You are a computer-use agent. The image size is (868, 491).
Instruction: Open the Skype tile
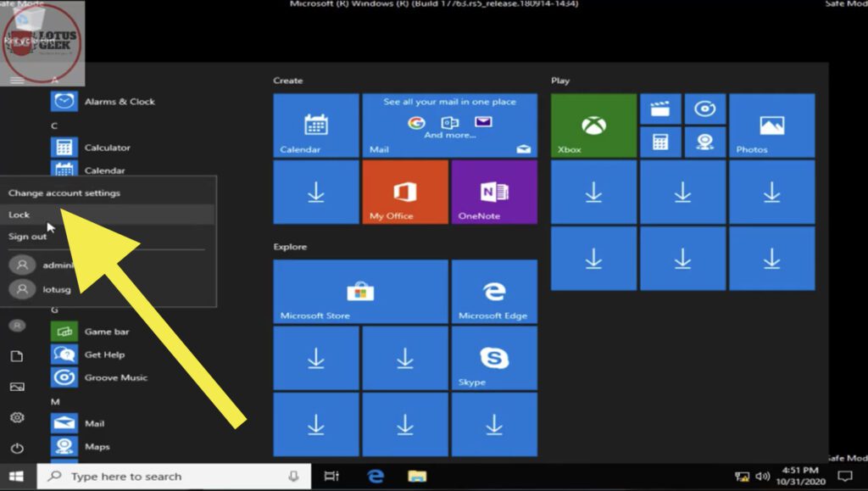tap(493, 359)
